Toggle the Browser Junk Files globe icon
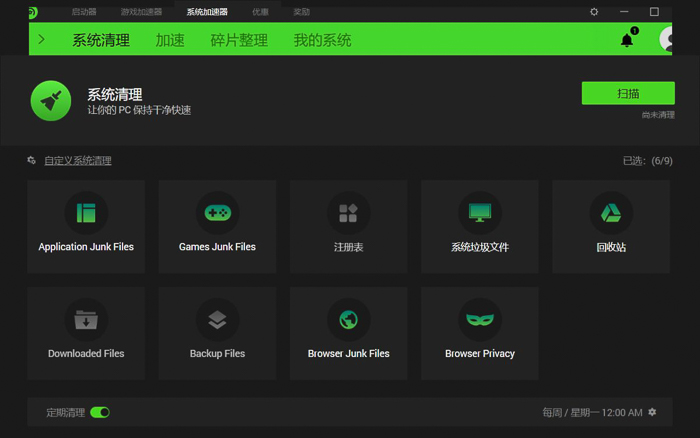This screenshot has height=438, width=700. (x=348, y=320)
